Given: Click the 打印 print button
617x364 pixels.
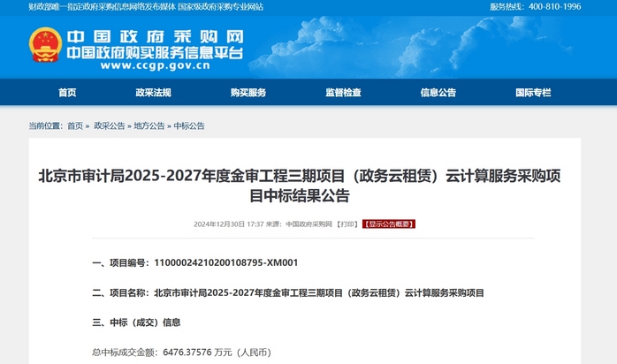Looking at the screenshot, I should (x=347, y=224).
